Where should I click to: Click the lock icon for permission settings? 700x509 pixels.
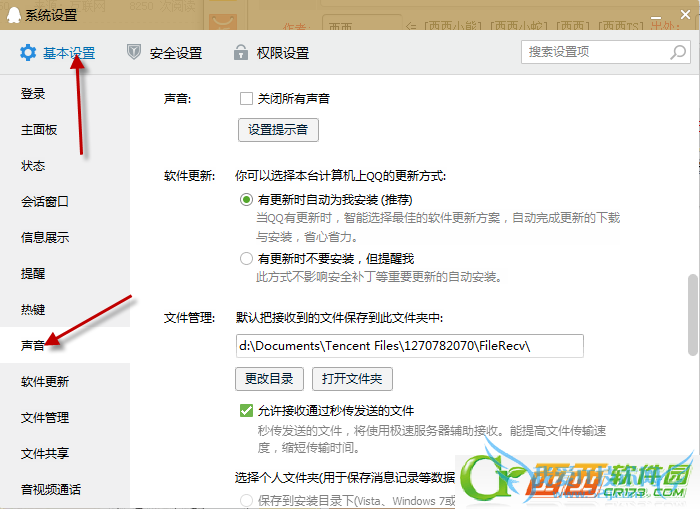coord(241,52)
